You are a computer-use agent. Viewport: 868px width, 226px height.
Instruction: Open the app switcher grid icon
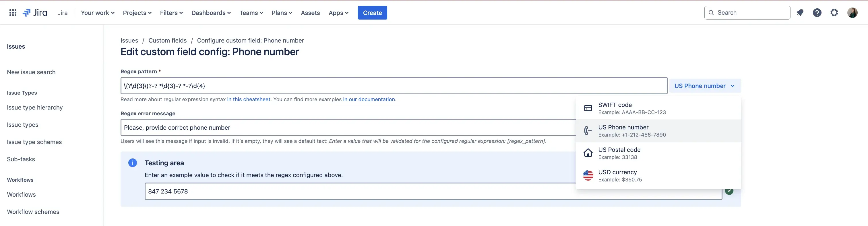[13, 13]
